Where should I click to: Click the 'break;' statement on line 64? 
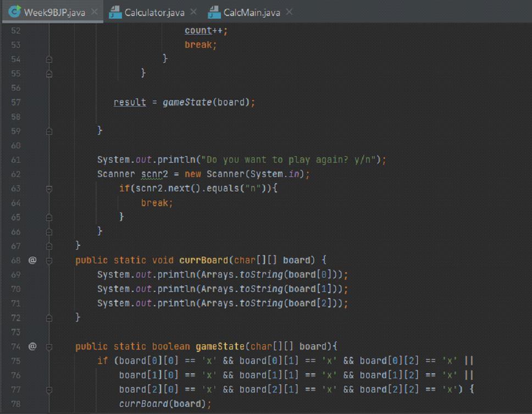tap(157, 203)
